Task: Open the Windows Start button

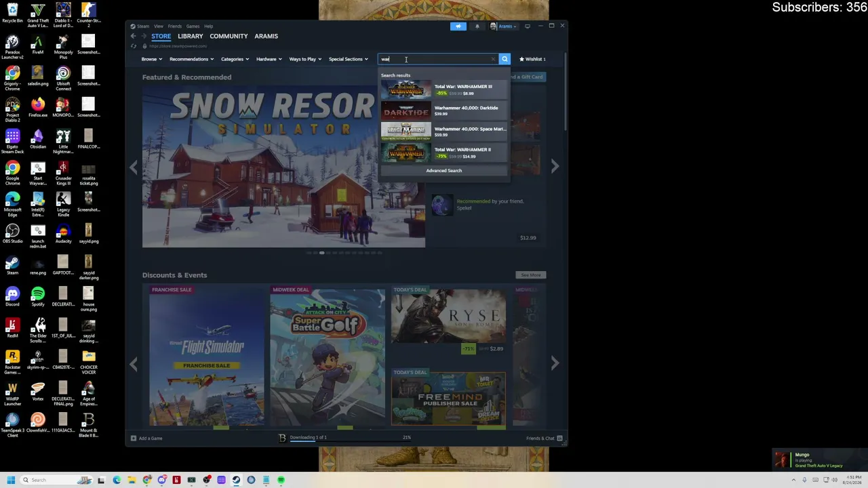Action: coord(11,480)
